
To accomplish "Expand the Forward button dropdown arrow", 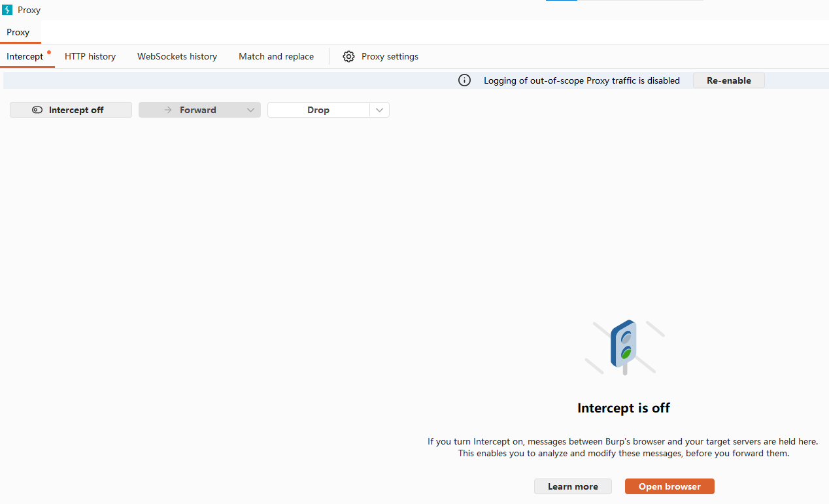I will point(250,110).
